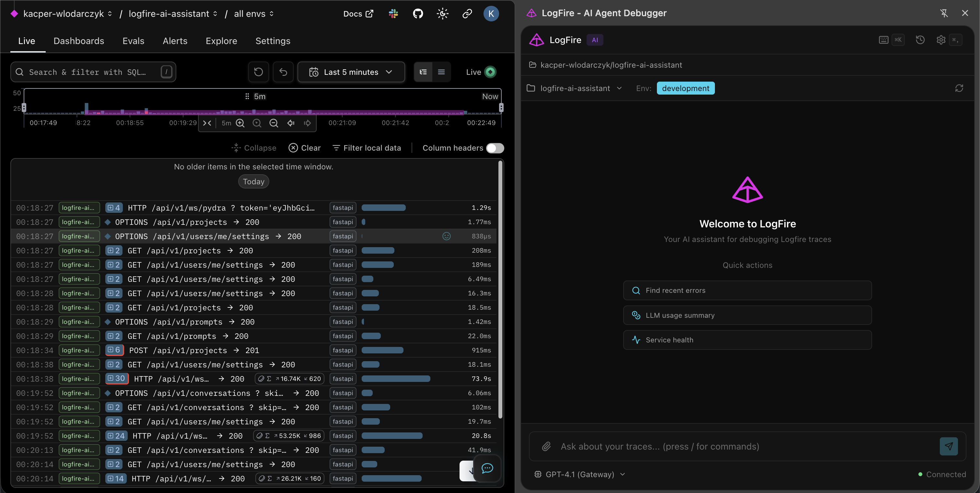
Task: Open the Slack integration from the top bar
Action: (x=393, y=14)
